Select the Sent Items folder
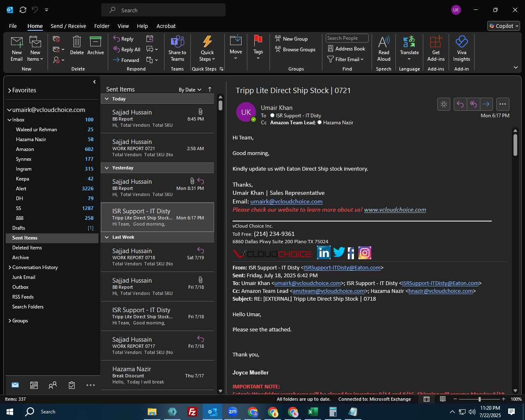Viewport: 525px width, 420px height. tap(52, 238)
